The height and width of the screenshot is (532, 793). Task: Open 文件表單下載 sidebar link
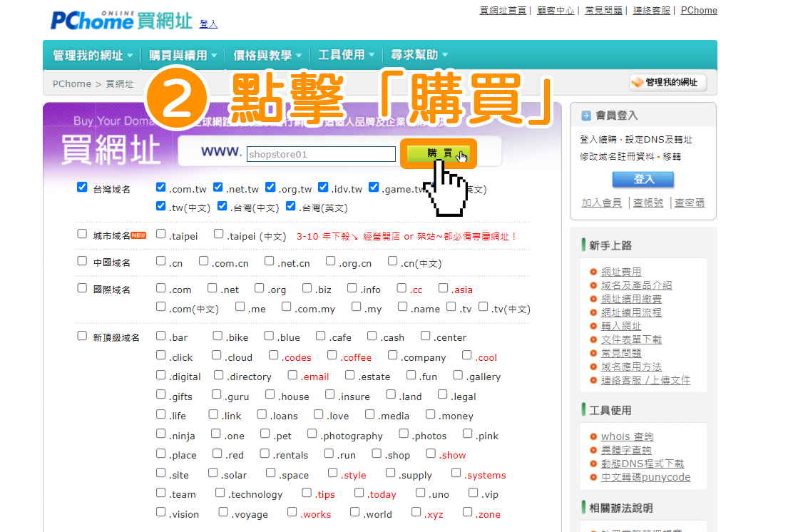pos(631,340)
